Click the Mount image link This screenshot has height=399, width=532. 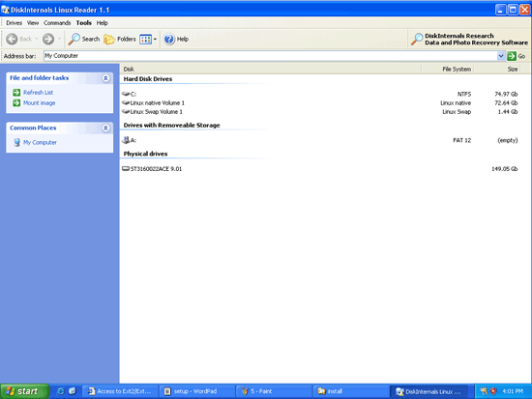(x=39, y=102)
